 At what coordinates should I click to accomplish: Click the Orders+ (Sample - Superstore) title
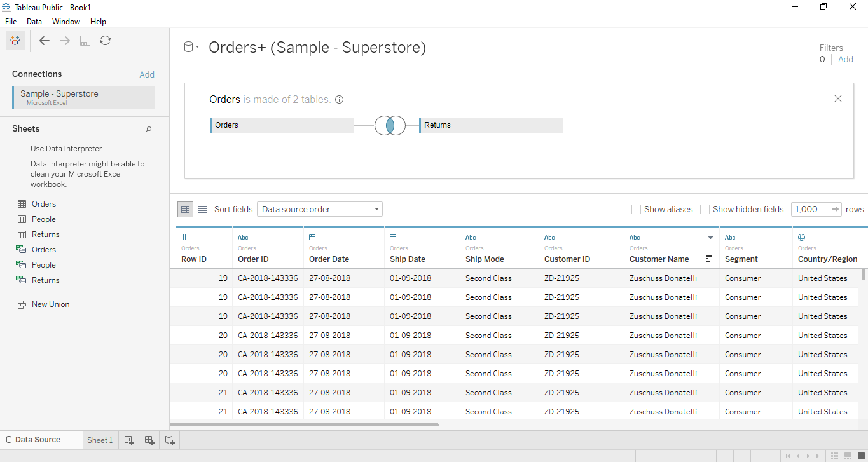coord(317,48)
